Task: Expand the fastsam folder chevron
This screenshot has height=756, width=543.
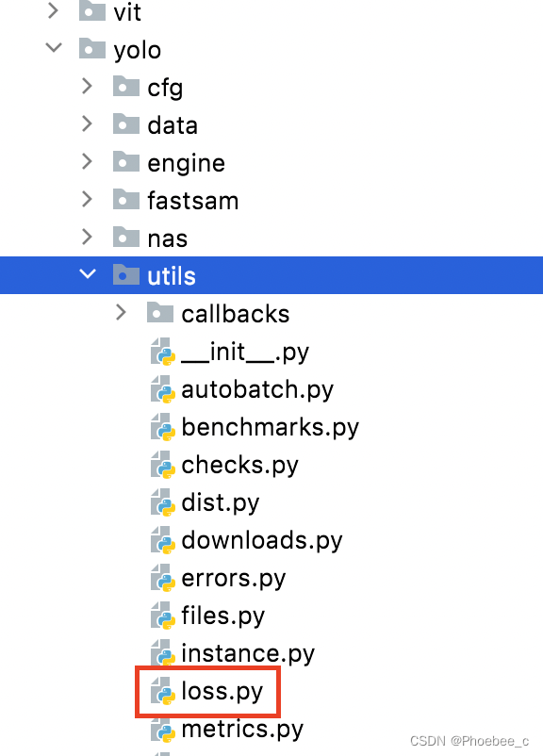Action: coord(88,199)
